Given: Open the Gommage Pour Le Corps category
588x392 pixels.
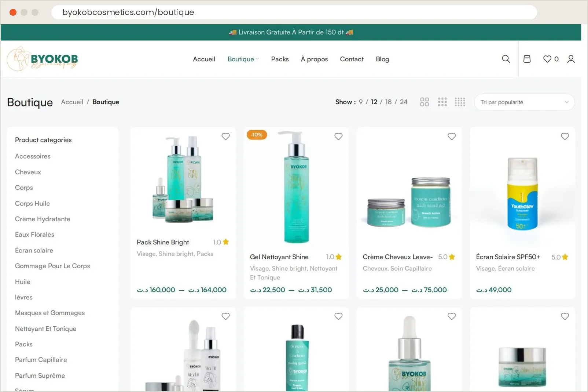Looking at the screenshot, I should point(52,266).
